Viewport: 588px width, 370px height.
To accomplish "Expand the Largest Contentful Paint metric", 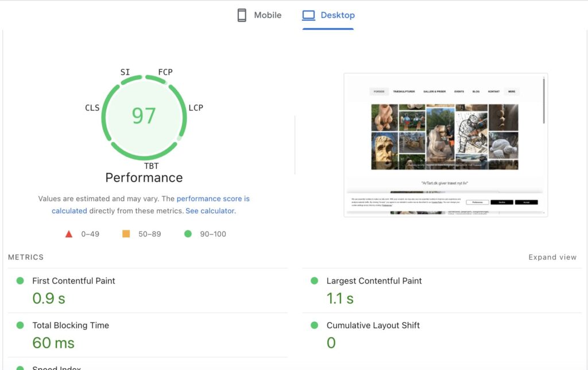I will pos(374,281).
